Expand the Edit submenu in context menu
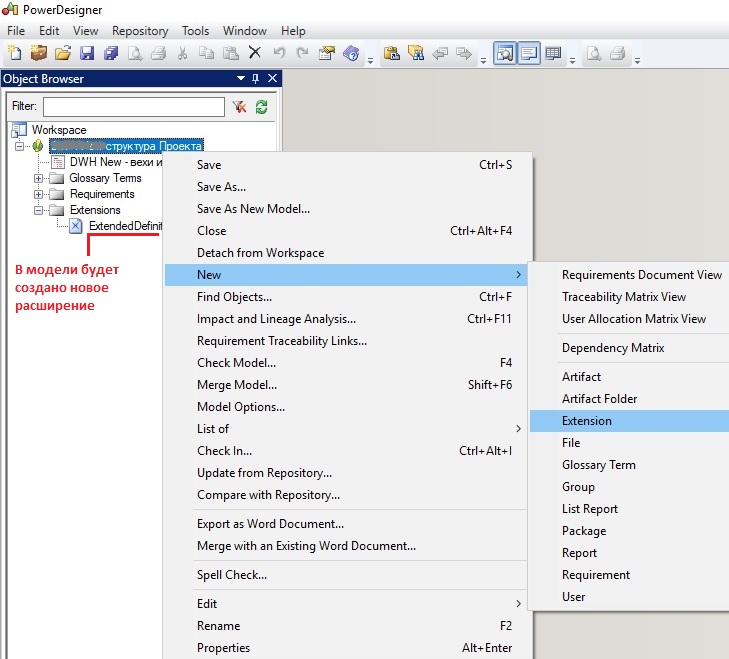Screen dimensions: 729x659 click(x=346, y=604)
